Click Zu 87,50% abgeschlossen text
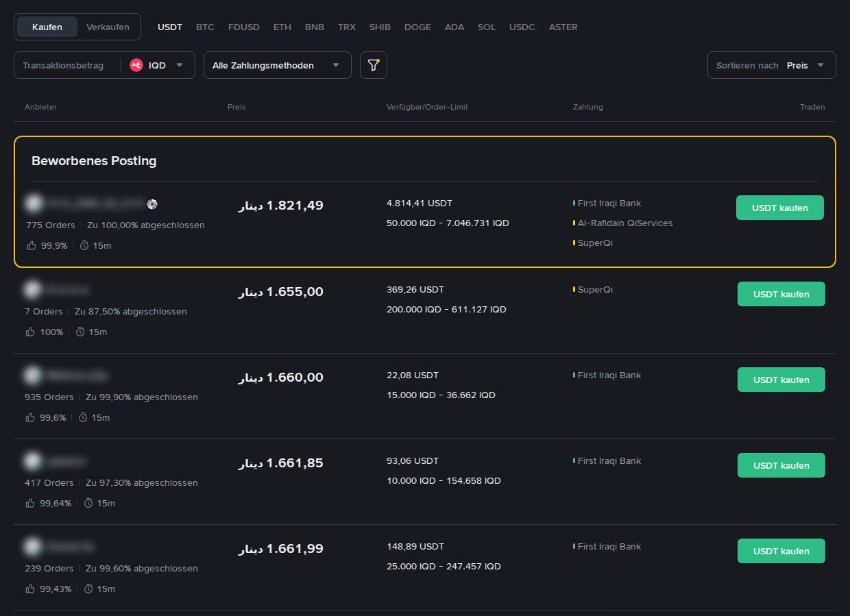Screen dimensions: 850x616 (x=131, y=311)
